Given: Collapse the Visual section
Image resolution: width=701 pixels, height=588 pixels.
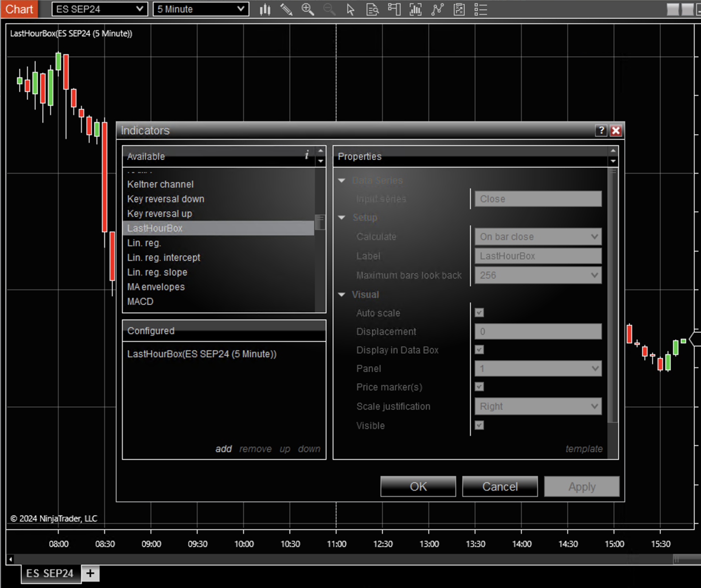Looking at the screenshot, I should click(342, 294).
